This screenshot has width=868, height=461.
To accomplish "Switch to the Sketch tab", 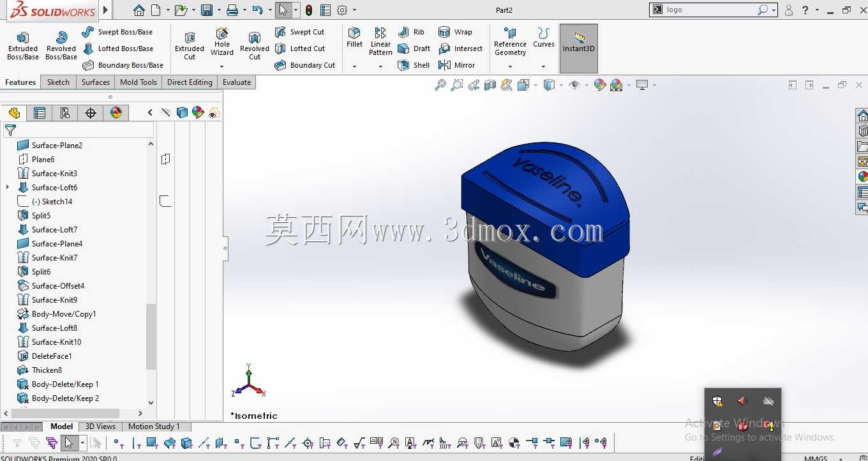I will coord(58,82).
